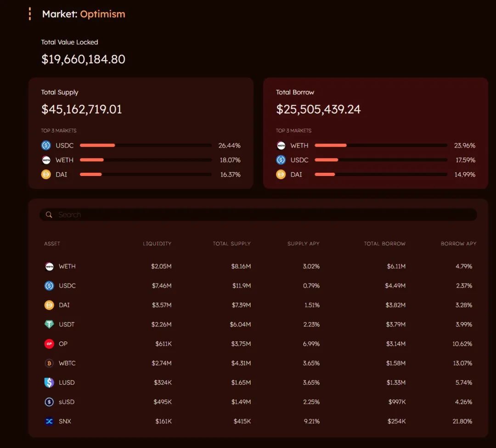Click the USDC icon in Total Supply card
Screen dimensions: 496x448
click(46, 146)
